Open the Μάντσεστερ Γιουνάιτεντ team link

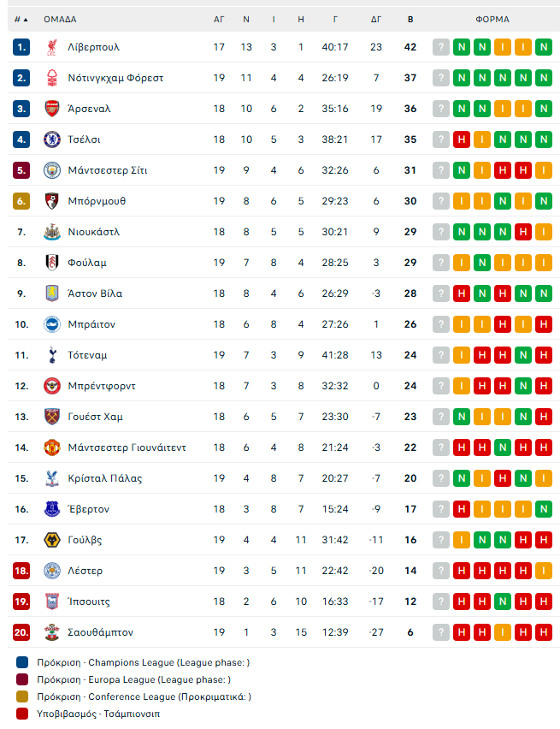127,447
